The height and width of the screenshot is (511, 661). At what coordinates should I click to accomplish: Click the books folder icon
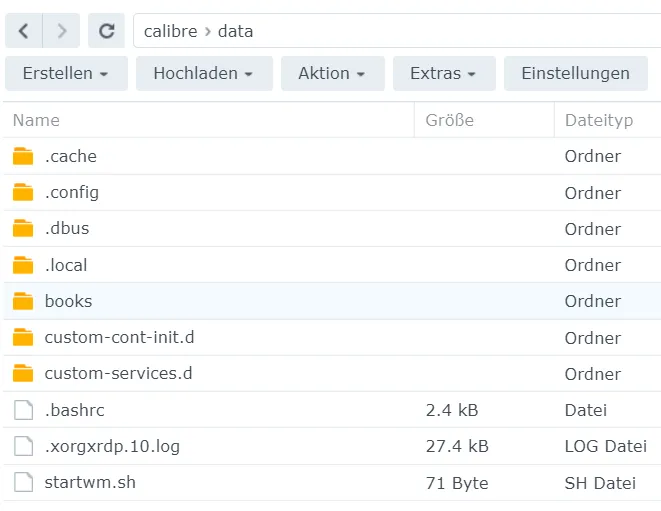pos(23,301)
